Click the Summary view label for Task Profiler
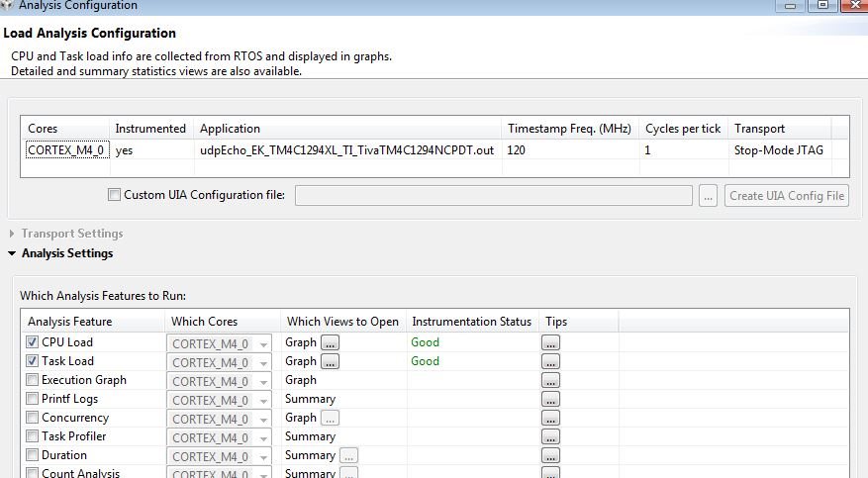This screenshot has height=478, width=868. [x=310, y=436]
